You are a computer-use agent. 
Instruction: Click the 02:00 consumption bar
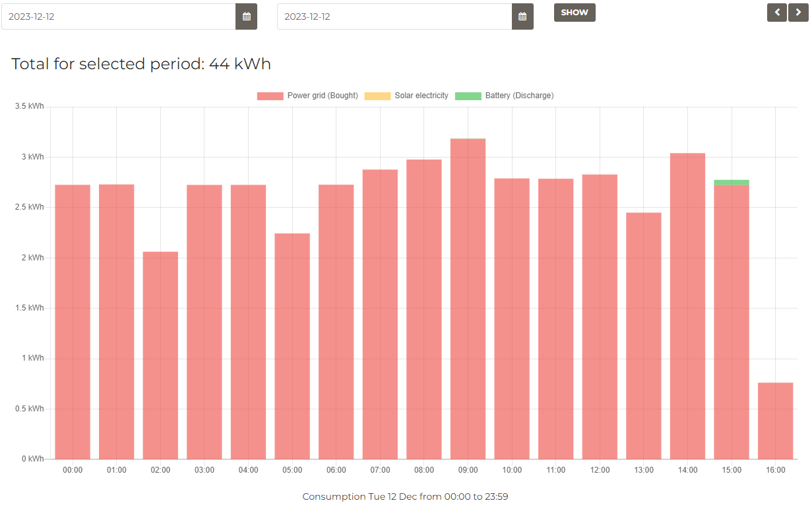[x=160, y=356]
